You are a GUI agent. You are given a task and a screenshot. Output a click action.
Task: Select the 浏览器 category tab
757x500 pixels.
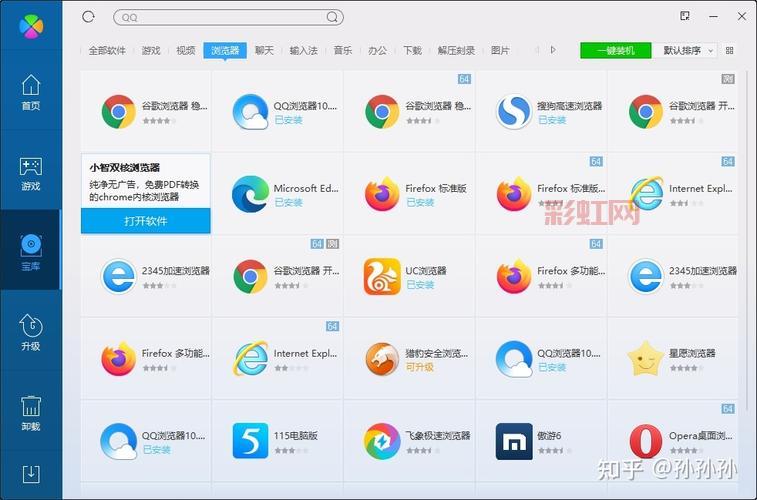tap(225, 50)
